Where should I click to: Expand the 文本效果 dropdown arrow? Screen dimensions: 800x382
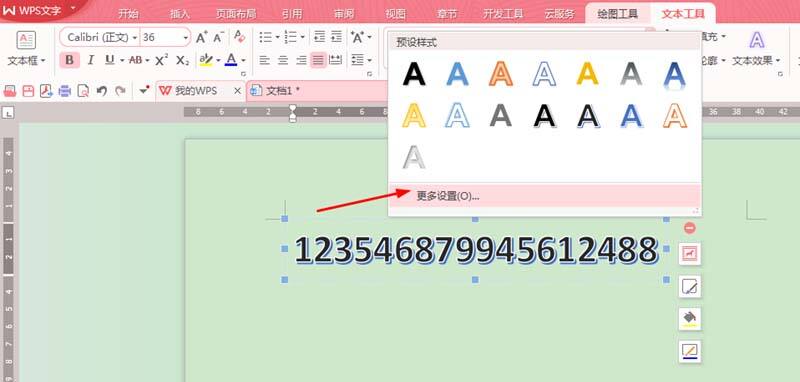tap(778, 61)
